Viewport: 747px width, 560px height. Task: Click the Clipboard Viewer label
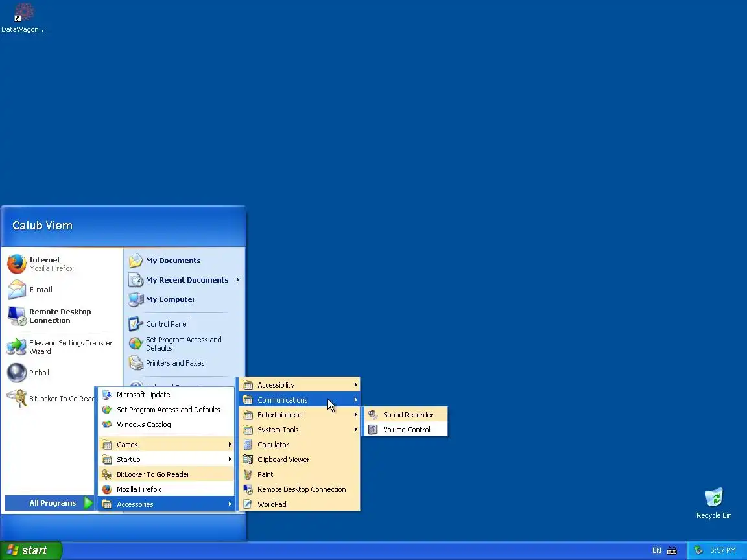pos(283,460)
